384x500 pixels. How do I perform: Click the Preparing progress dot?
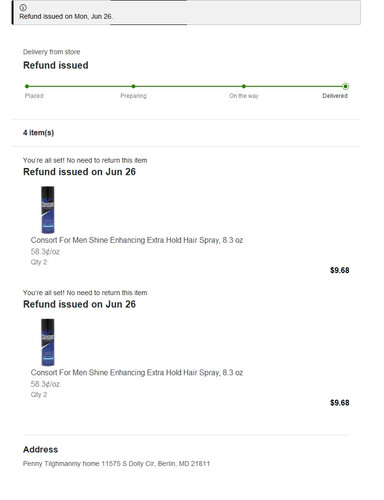click(133, 86)
